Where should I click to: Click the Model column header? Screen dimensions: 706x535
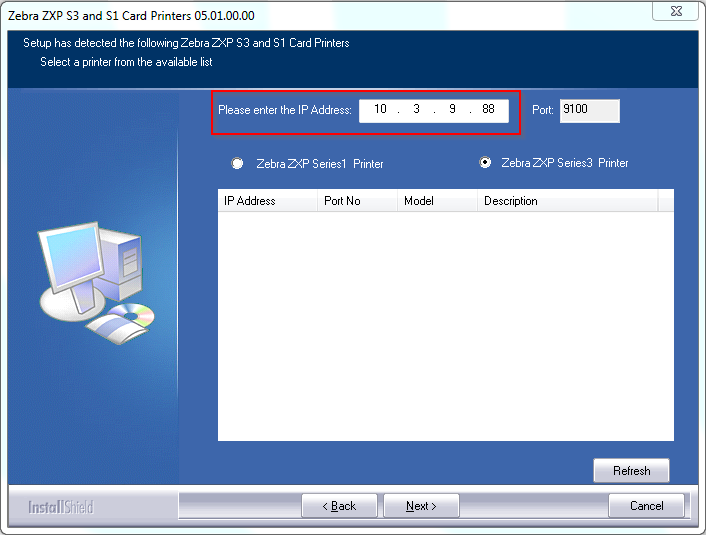click(437, 201)
